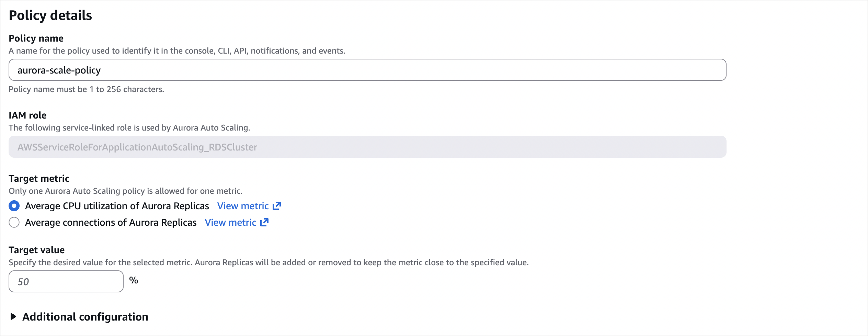
Task: Open external link icon for connections metric
Action: [264, 222]
